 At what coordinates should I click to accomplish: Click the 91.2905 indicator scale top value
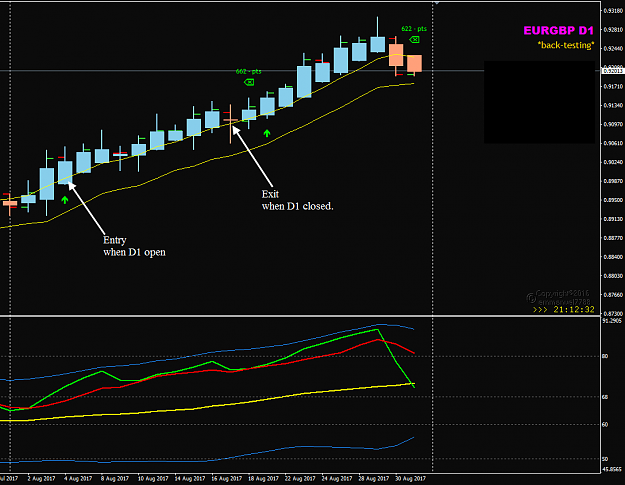(612, 320)
